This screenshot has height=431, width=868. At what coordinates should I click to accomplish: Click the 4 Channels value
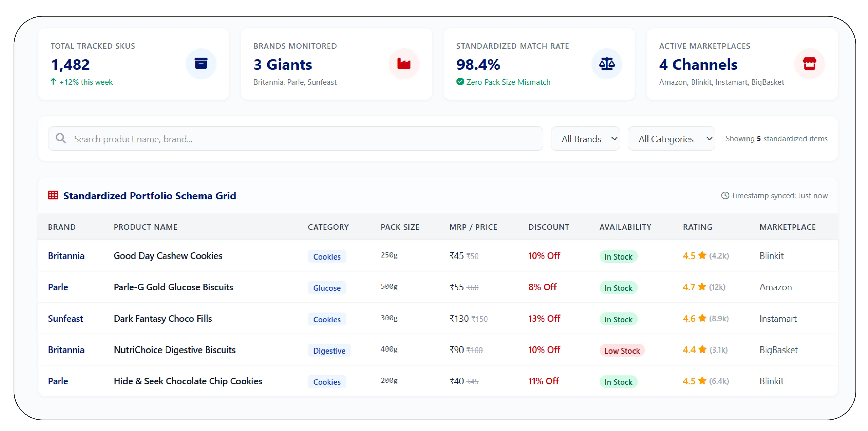698,64
